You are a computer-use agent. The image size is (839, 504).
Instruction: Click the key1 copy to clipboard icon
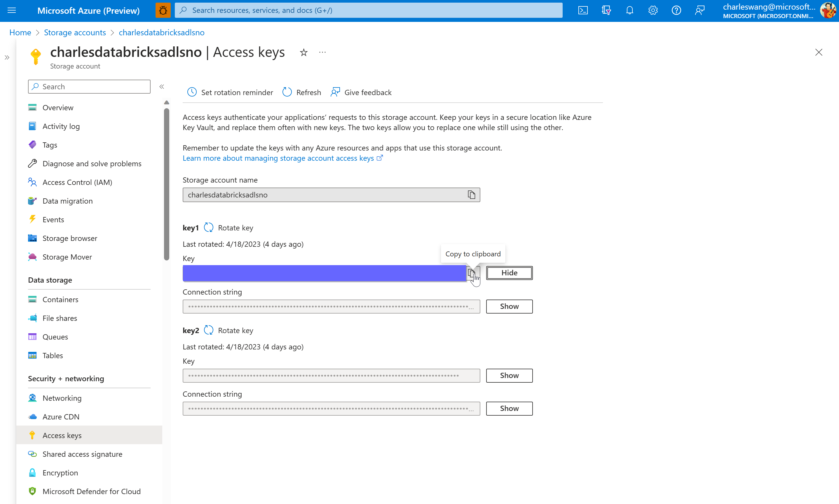471,273
